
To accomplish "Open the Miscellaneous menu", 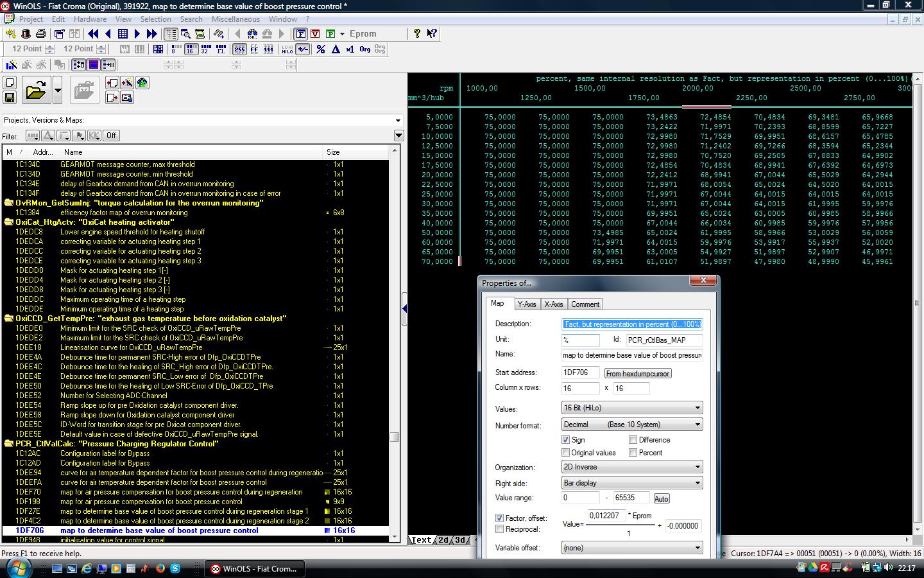I will click(x=235, y=19).
